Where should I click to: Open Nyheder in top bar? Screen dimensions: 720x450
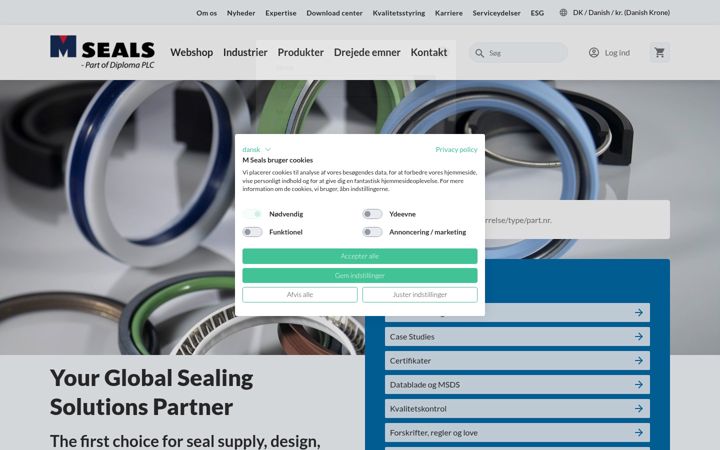[x=241, y=13]
